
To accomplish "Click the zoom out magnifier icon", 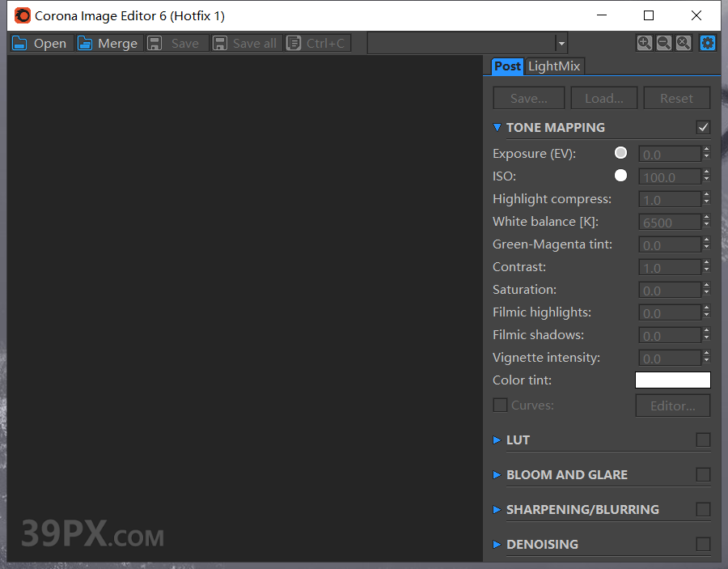I will (x=663, y=42).
